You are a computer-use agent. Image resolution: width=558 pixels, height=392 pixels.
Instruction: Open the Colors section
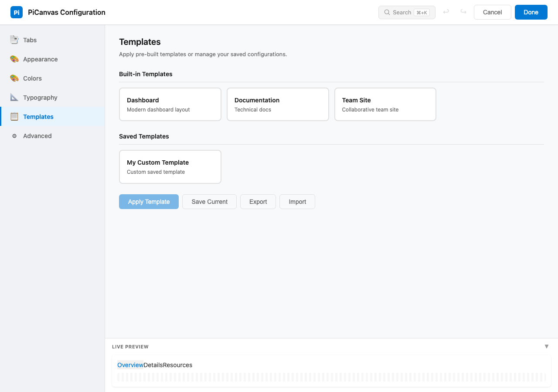(52, 78)
